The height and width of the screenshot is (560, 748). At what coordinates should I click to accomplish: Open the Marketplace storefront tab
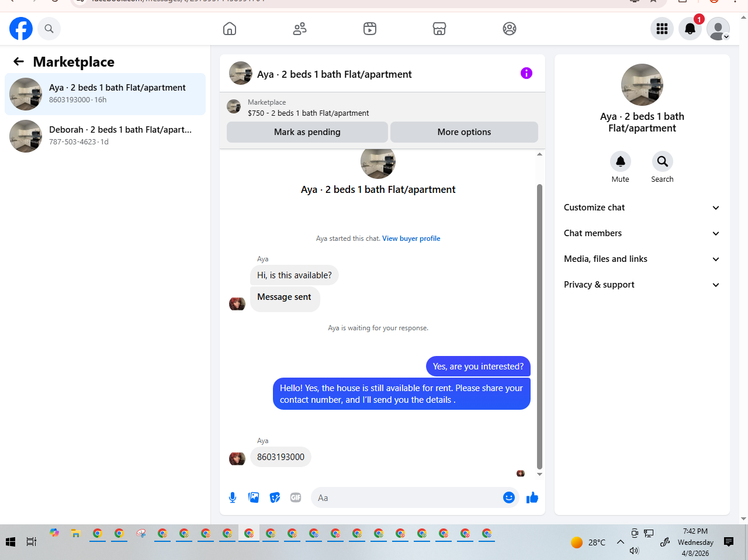[x=439, y=29]
